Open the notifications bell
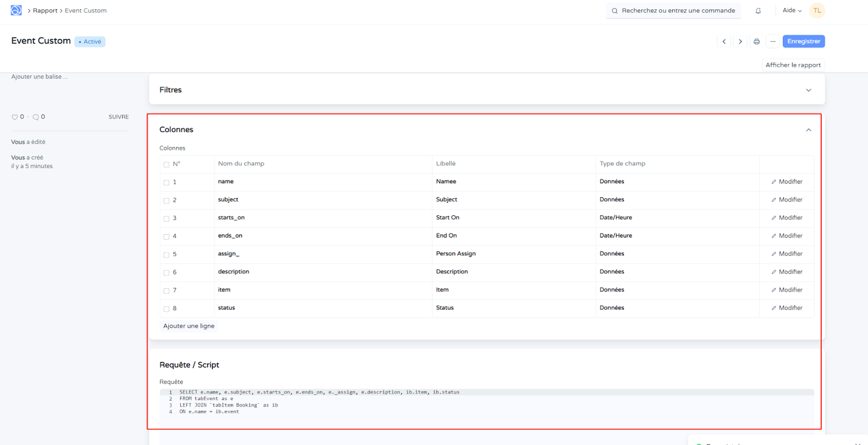Screen dimensions: 868x445 coord(758,11)
